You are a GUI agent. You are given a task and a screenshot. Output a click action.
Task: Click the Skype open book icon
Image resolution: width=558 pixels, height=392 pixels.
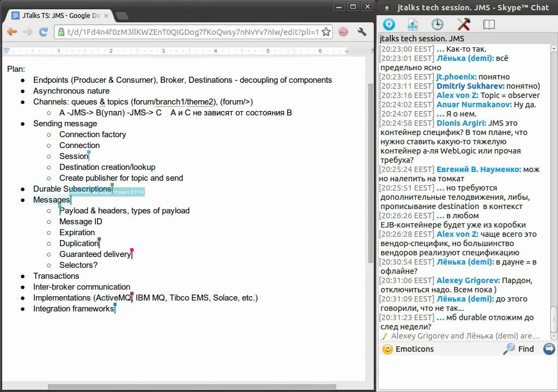tap(489, 24)
